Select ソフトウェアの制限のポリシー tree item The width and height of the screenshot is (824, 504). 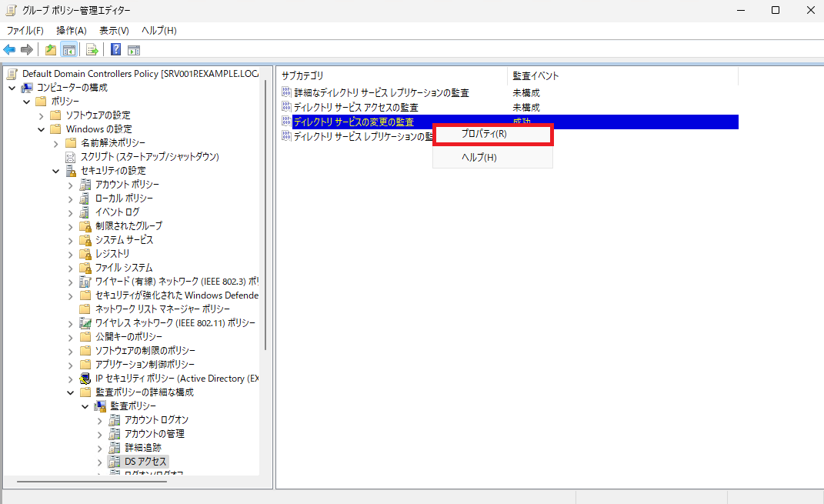point(145,351)
